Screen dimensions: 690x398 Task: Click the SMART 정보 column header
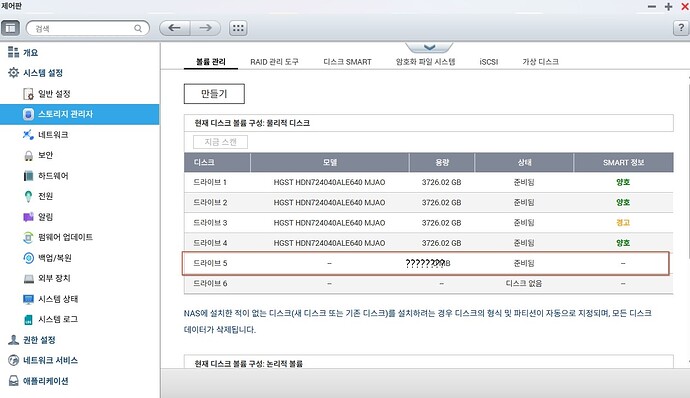click(624, 162)
